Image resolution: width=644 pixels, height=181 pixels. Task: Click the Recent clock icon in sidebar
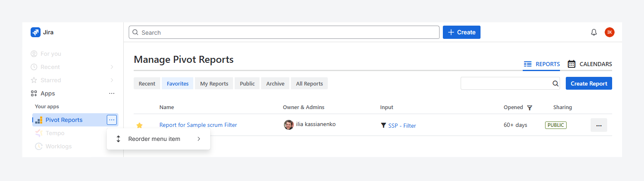click(x=34, y=67)
